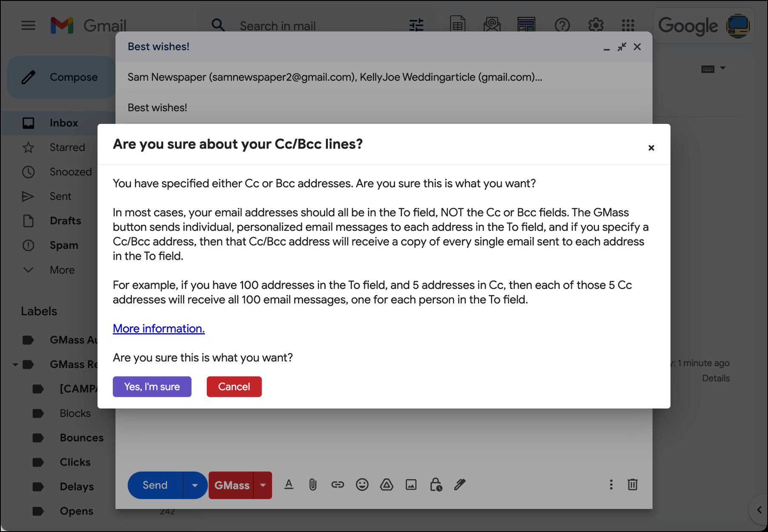Open Google apps grid icon

click(628, 25)
